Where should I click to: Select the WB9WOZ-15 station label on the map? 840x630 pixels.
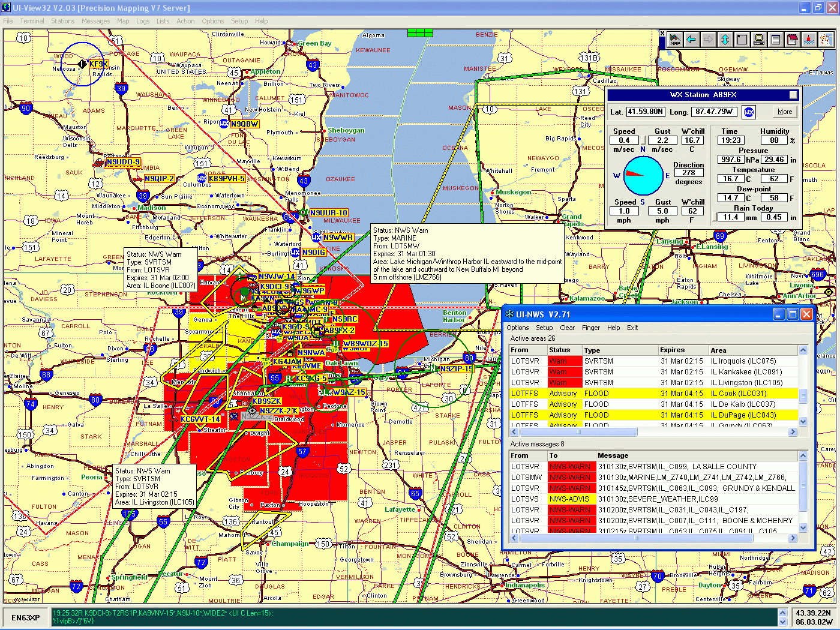pos(365,344)
